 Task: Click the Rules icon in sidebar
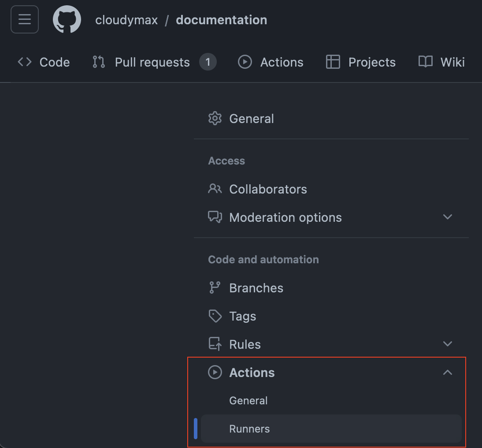coord(215,344)
